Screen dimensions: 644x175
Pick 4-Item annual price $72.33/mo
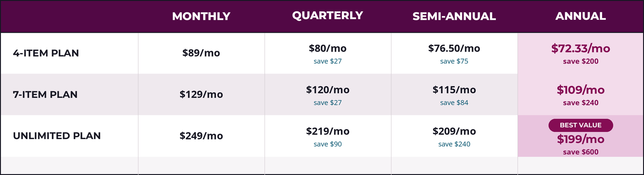coord(581,48)
